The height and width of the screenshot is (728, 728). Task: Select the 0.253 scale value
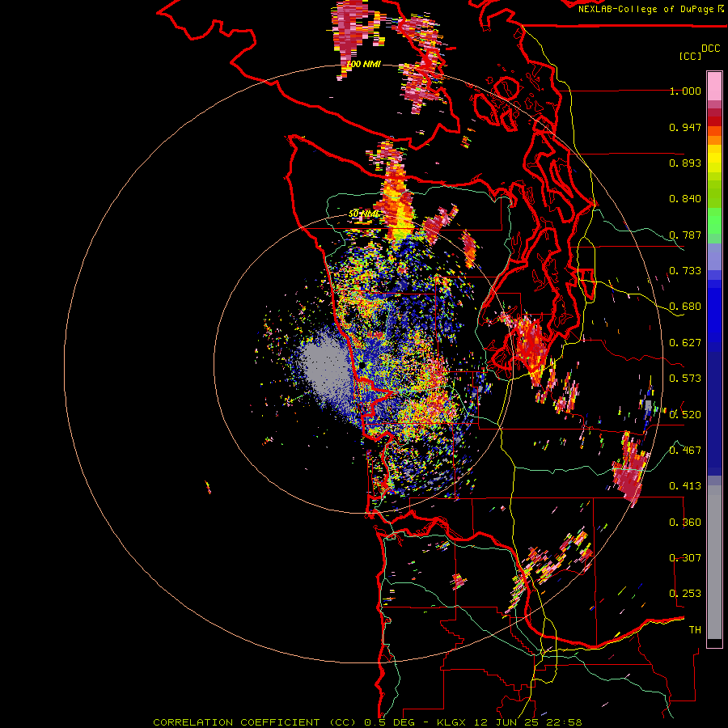point(685,594)
